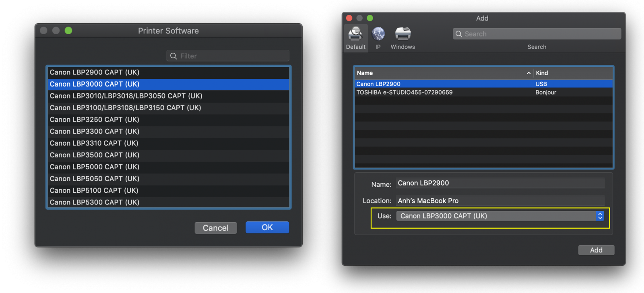Select Canon LBP5000 CAPT (UK) driver
This screenshot has height=293, width=644.
(169, 167)
